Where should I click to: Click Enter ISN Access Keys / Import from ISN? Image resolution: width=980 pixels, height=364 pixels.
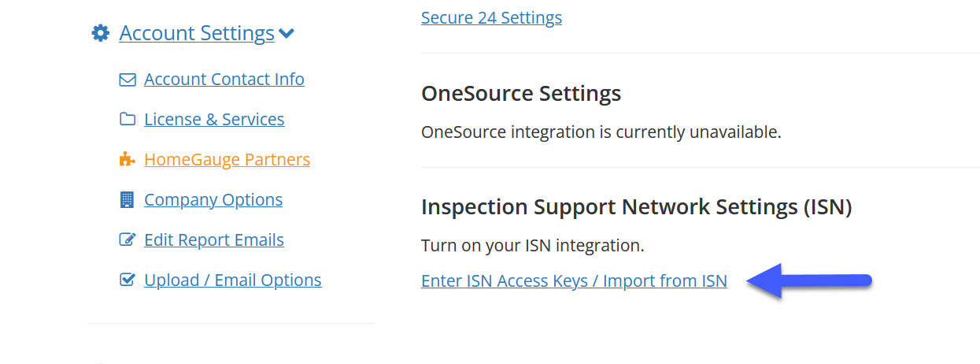click(574, 281)
